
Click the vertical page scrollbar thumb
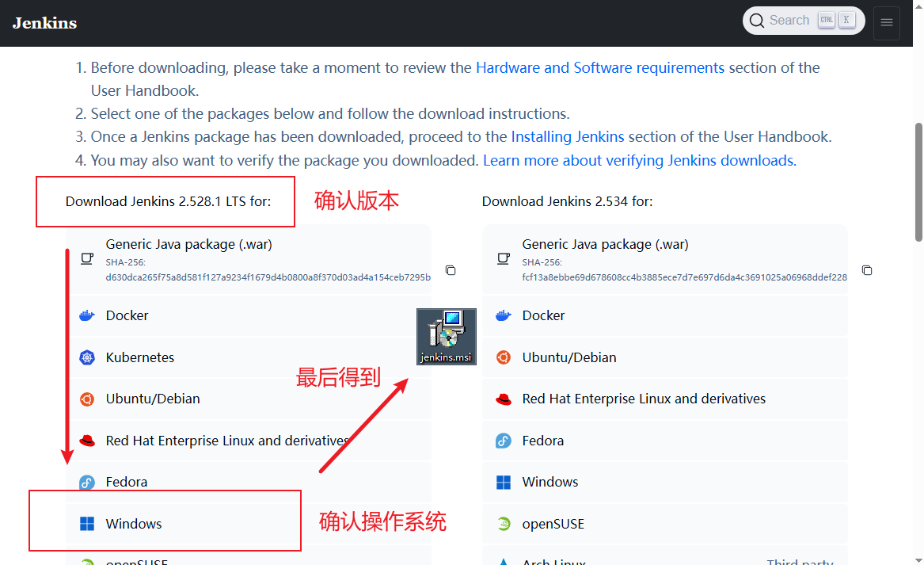point(918,182)
